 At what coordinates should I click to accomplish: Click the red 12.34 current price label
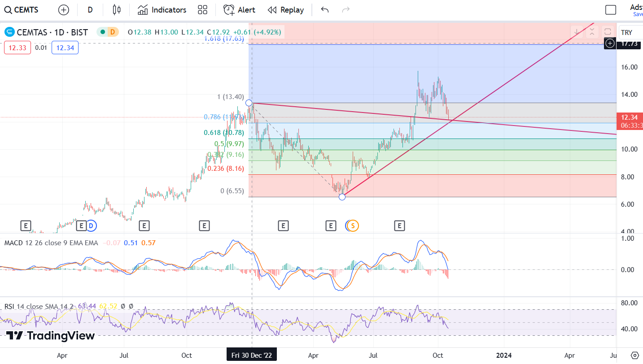point(630,117)
